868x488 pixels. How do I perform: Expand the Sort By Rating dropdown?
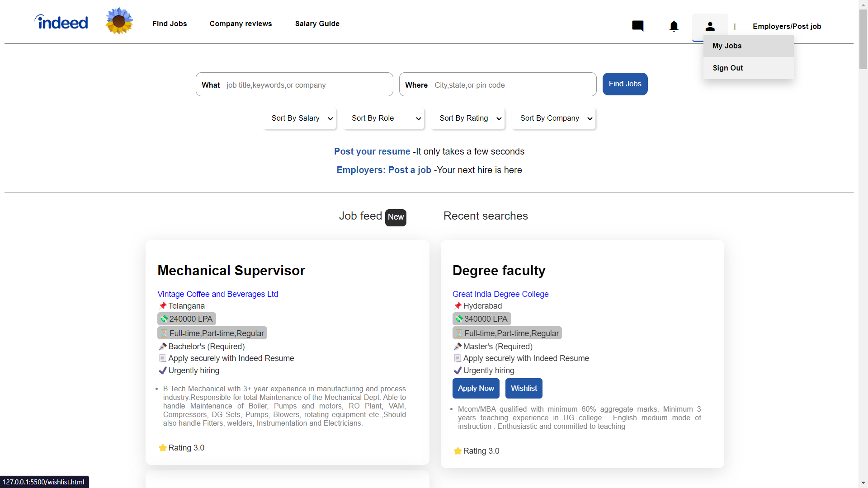468,118
